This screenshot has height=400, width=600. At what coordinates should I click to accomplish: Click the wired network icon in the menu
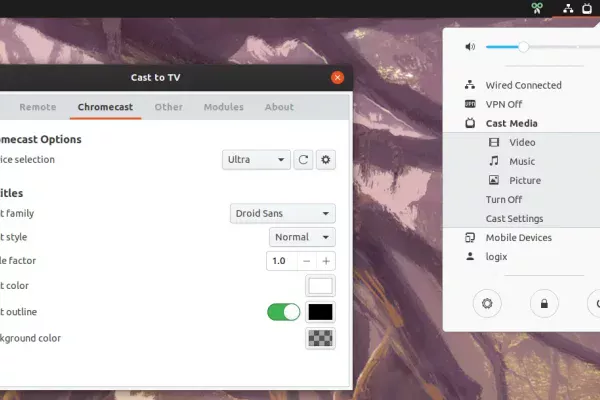tap(470, 85)
